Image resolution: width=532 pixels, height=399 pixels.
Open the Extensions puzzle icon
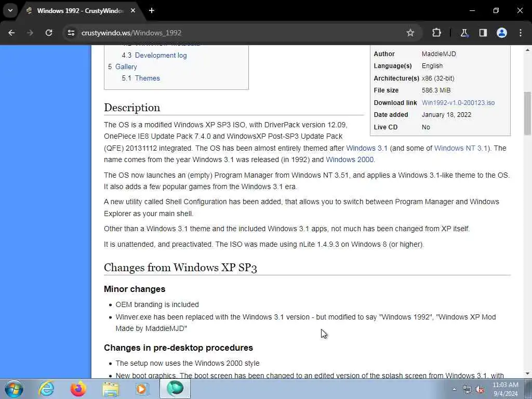pyautogui.click(x=436, y=33)
